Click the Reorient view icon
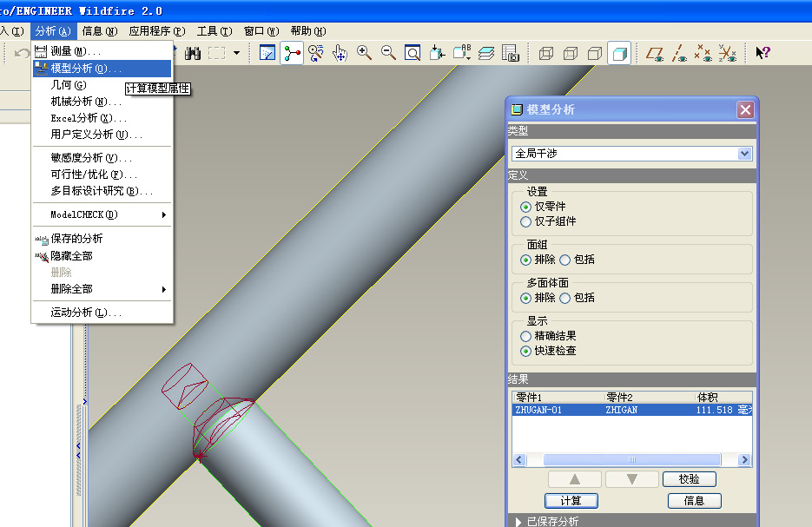This screenshot has width=812, height=527. point(437,53)
